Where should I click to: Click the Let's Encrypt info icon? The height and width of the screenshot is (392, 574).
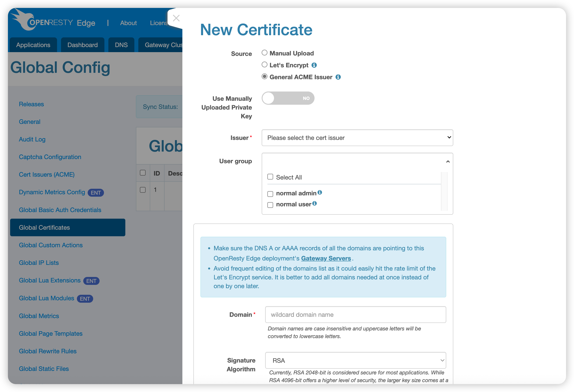(314, 65)
